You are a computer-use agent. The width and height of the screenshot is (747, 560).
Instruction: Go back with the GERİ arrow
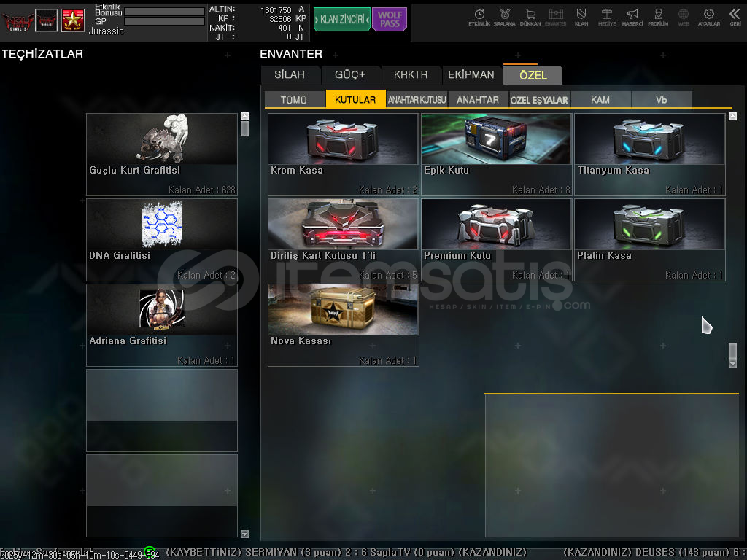click(735, 17)
